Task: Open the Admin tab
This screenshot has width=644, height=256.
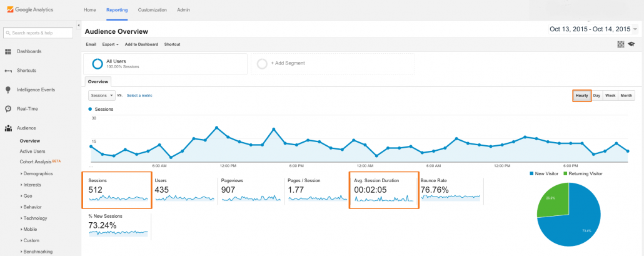Action: tap(184, 11)
